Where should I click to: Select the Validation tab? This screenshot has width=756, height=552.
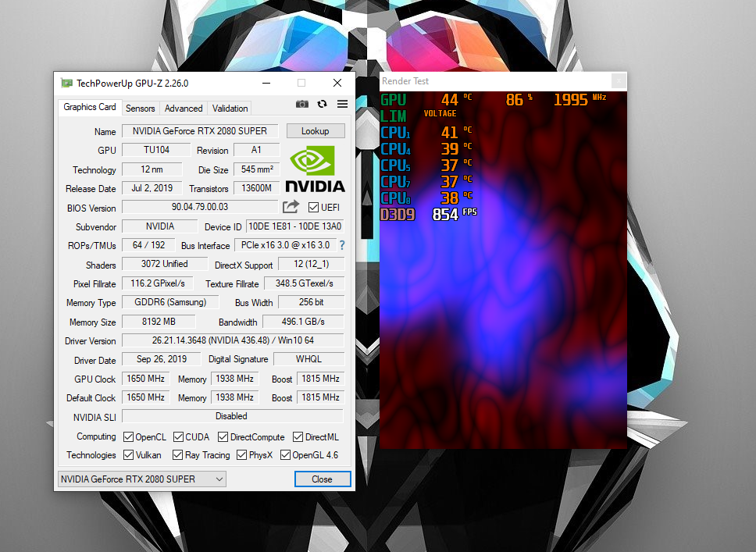click(x=228, y=108)
